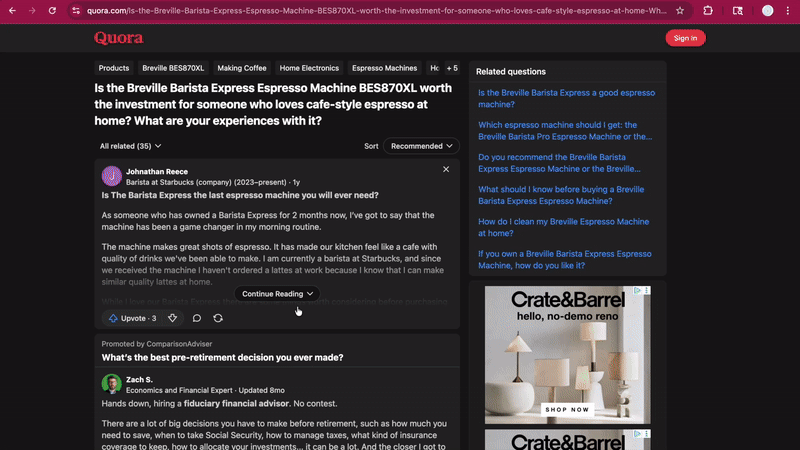This screenshot has height=450, width=800.
Task: Open 'Which espresso machine should I get' related question
Action: tap(565, 131)
